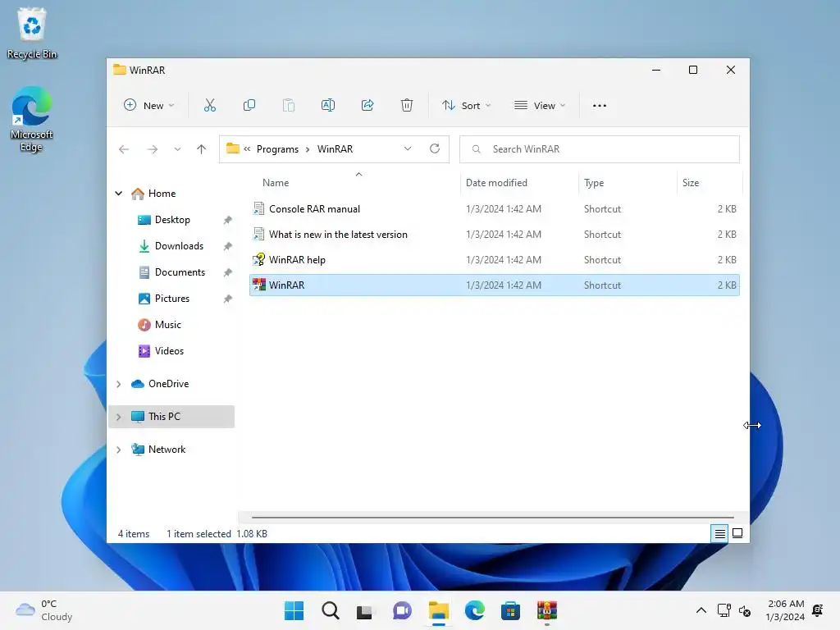This screenshot has width=840, height=630.
Task: Open the View layout dropdown
Action: point(540,106)
